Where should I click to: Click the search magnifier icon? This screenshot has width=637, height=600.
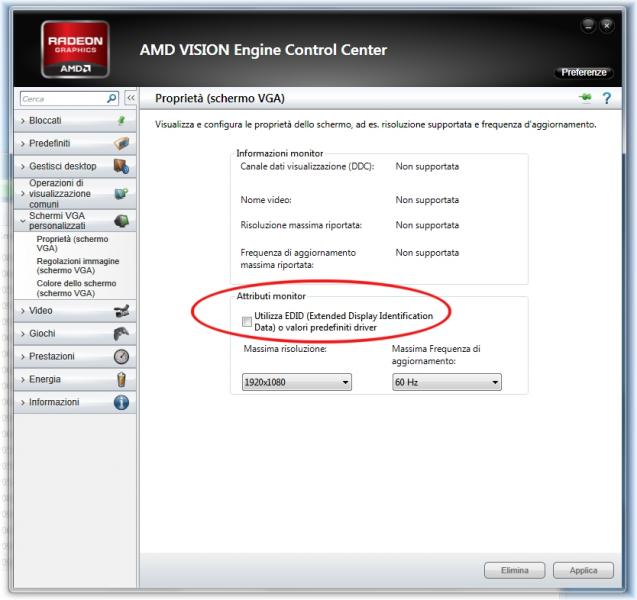pos(111,98)
